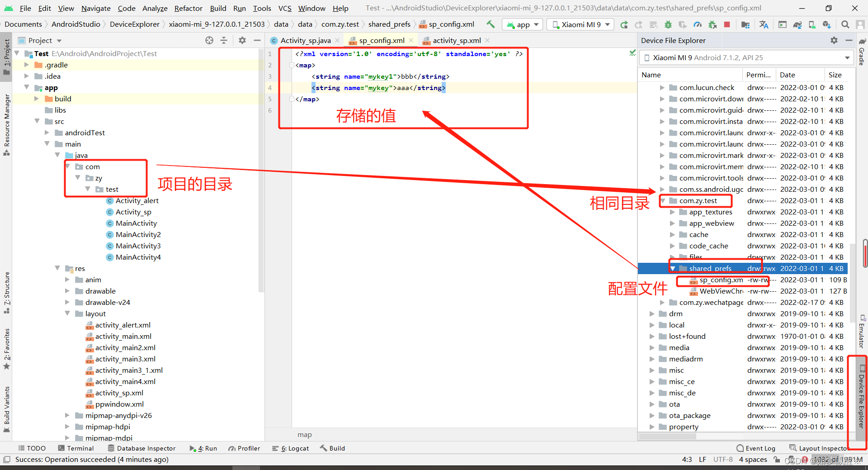The image size is (868, 470).
Task: Toggle the Gradle side tool window
Action: coord(862,52)
